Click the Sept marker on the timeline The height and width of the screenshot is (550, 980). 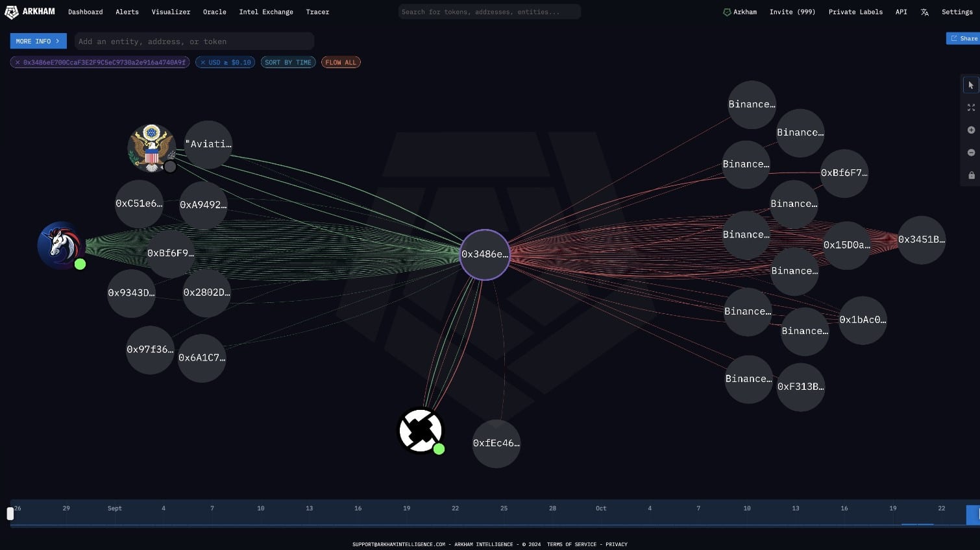[115, 508]
